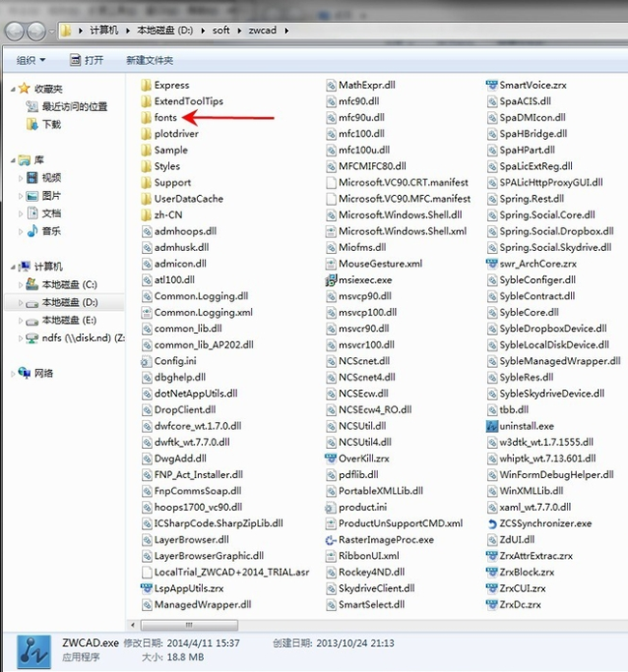Select the file LocalTrial_ZWCAD+2014_TRIAL.asr

(x=225, y=573)
